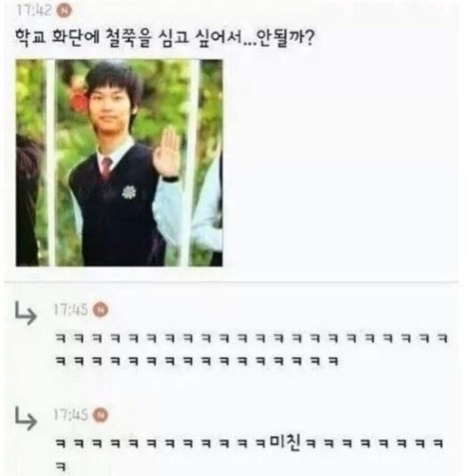Click the raised hand in the photo

click(167, 151)
